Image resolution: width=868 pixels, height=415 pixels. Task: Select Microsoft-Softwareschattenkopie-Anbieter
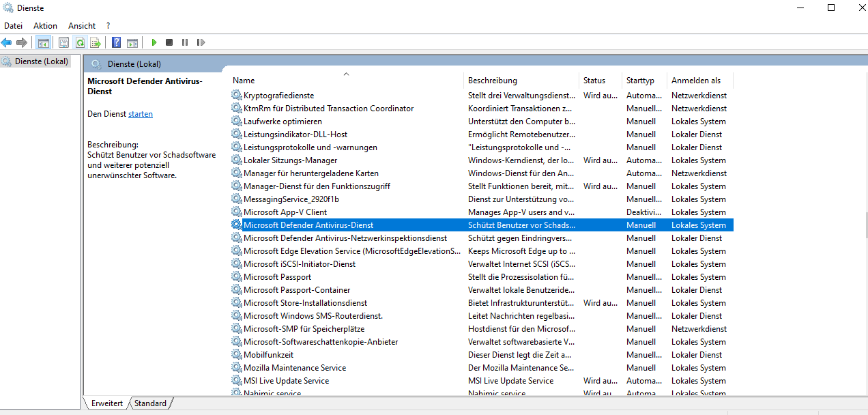(x=321, y=342)
